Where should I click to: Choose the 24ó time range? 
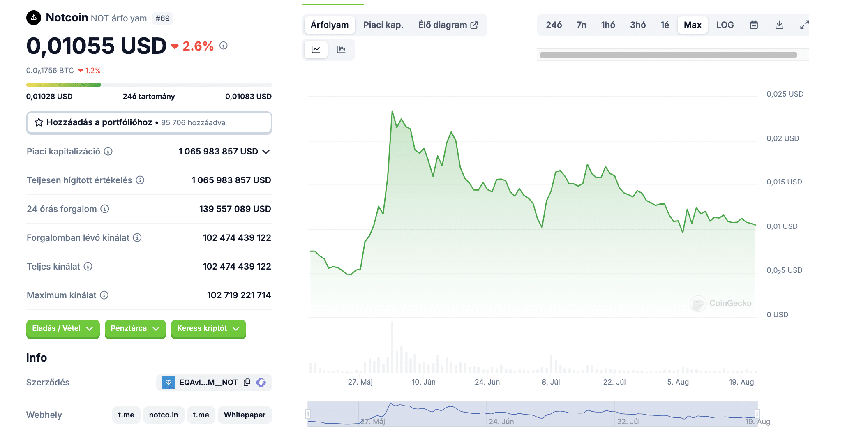pyautogui.click(x=554, y=25)
